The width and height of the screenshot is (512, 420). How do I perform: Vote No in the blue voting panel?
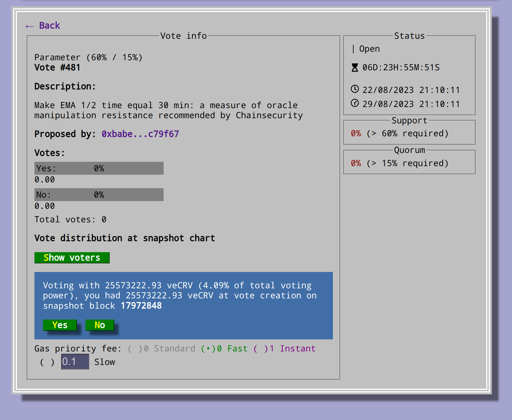[x=100, y=325]
